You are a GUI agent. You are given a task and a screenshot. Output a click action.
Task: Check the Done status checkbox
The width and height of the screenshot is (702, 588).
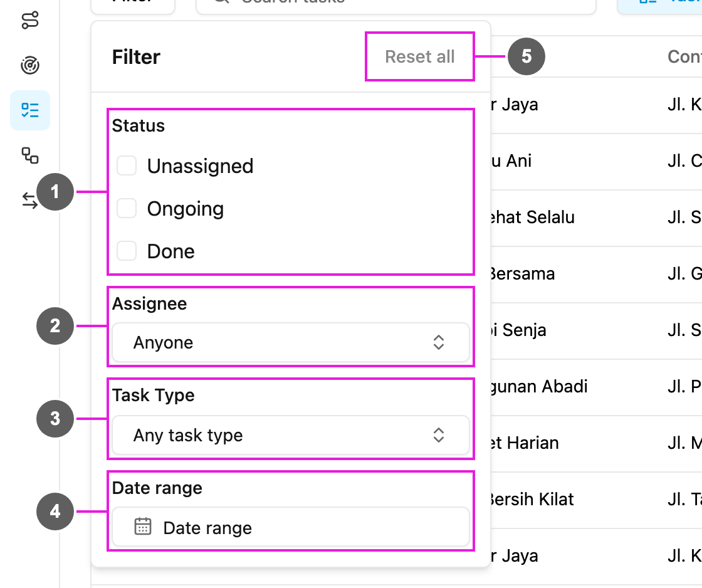click(127, 251)
